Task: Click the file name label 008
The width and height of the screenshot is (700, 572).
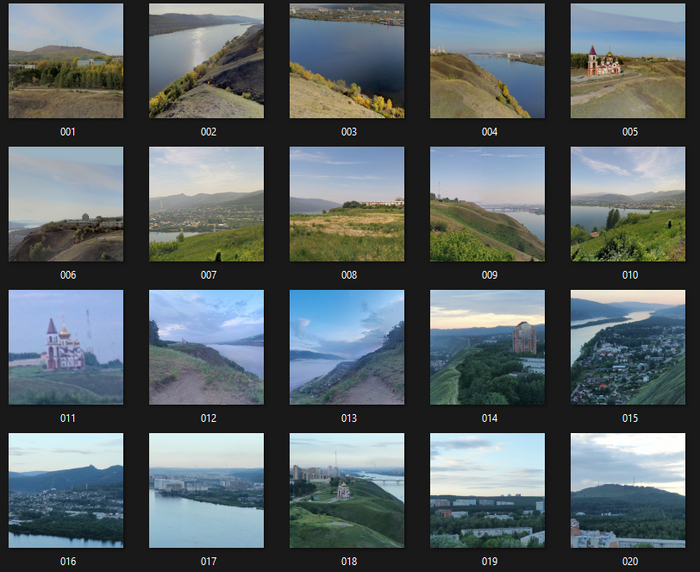Action: coord(349,275)
